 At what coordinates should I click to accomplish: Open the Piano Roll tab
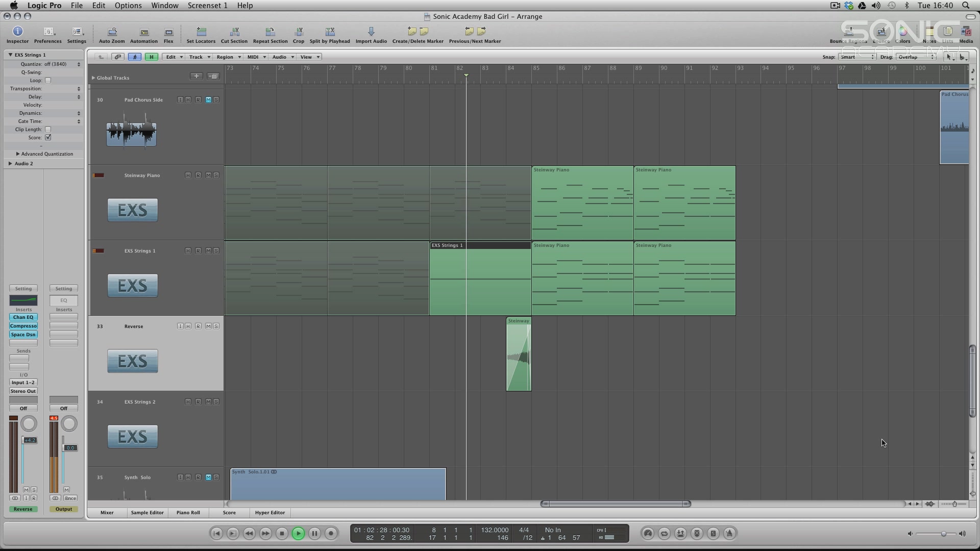[x=188, y=513]
